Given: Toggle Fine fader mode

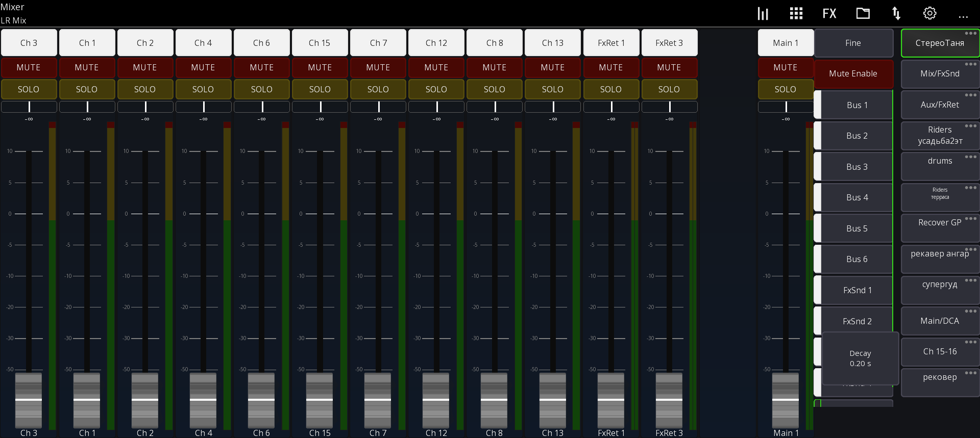Looking at the screenshot, I should pyautogui.click(x=853, y=43).
